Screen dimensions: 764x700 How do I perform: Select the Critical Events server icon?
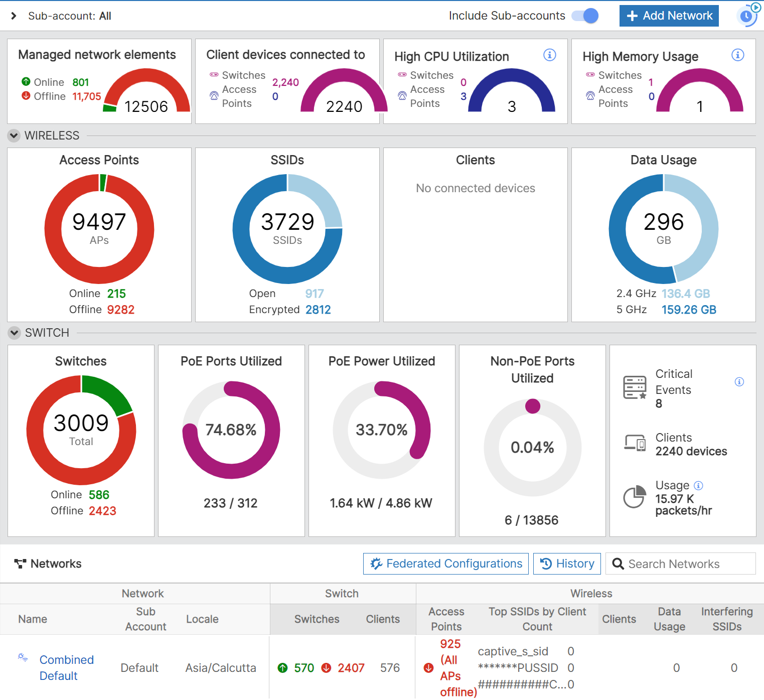634,387
